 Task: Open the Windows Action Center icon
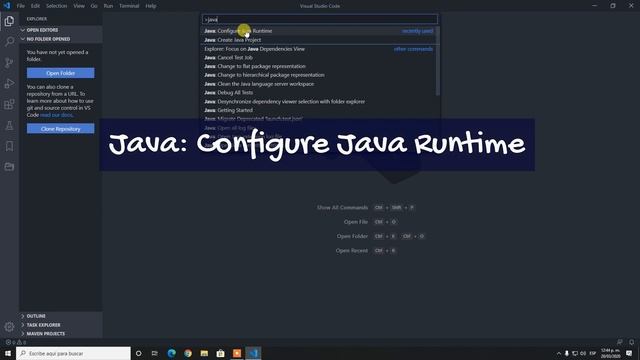[x=629, y=353]
